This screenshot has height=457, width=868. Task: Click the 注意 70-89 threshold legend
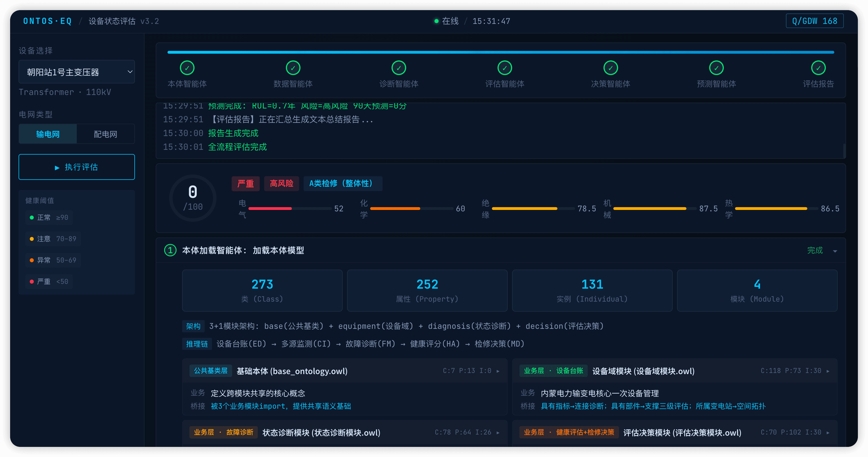(x=53, y=239)
